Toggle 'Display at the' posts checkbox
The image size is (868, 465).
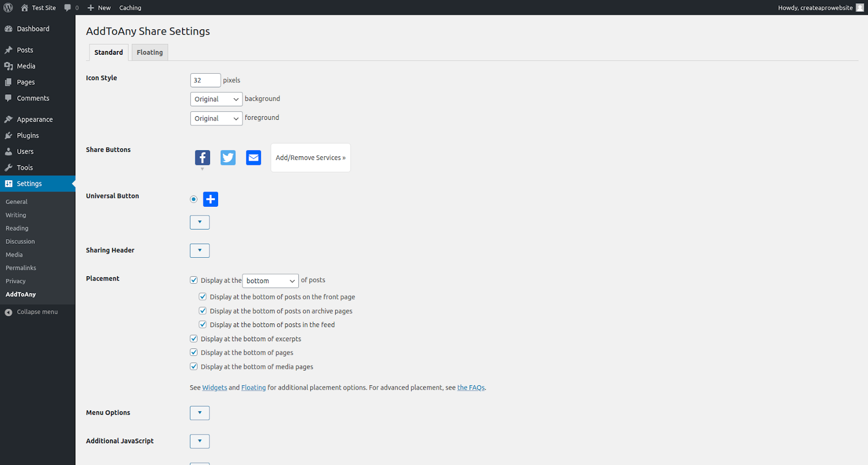click(194, 280)
